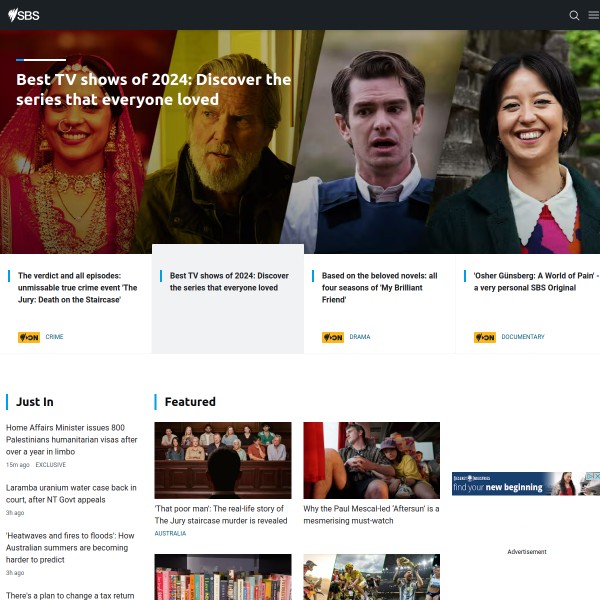Open 'That poor man' Jury staircase article
Viewport: 600px width, 600px height.
click(x=221, y=514)
